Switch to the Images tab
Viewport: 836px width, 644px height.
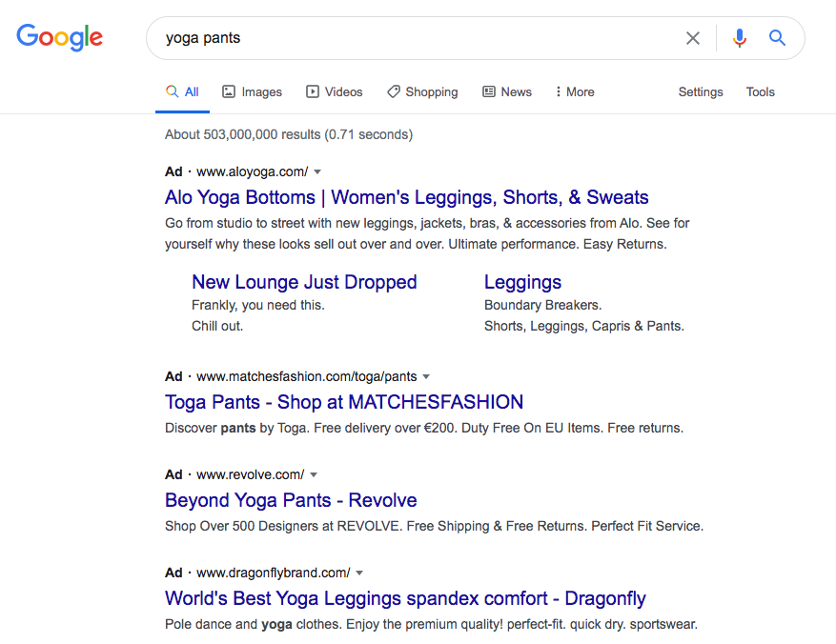coord(252,91)
